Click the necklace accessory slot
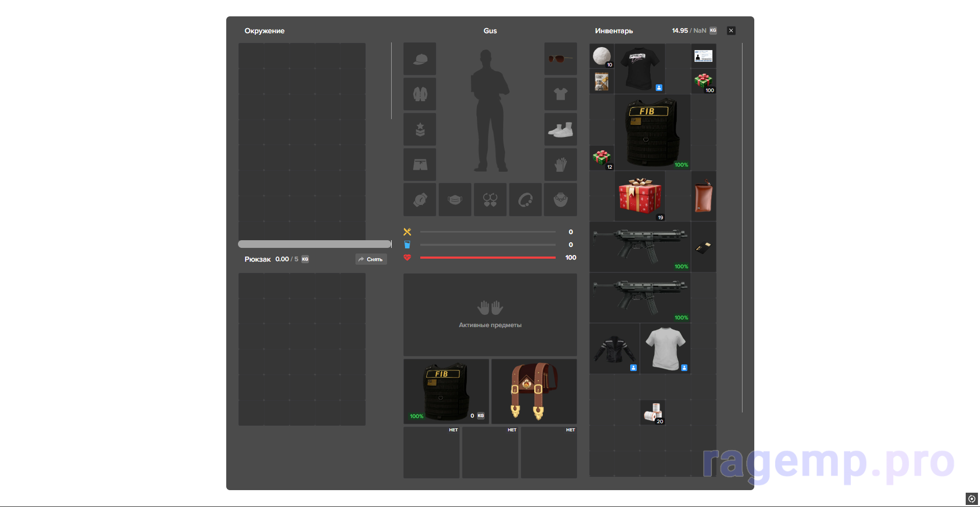Screen dimensions: 980x507 pos(560,200)
